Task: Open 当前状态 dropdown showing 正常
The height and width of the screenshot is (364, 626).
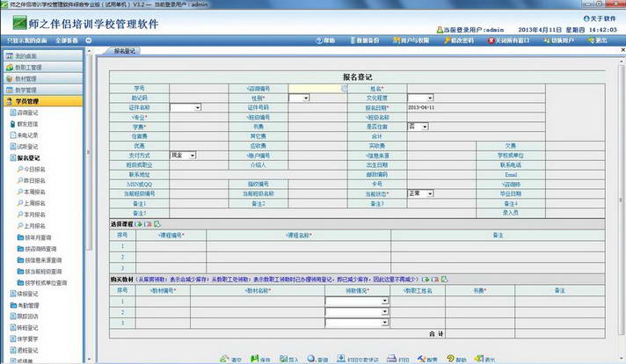Action: 421,193
